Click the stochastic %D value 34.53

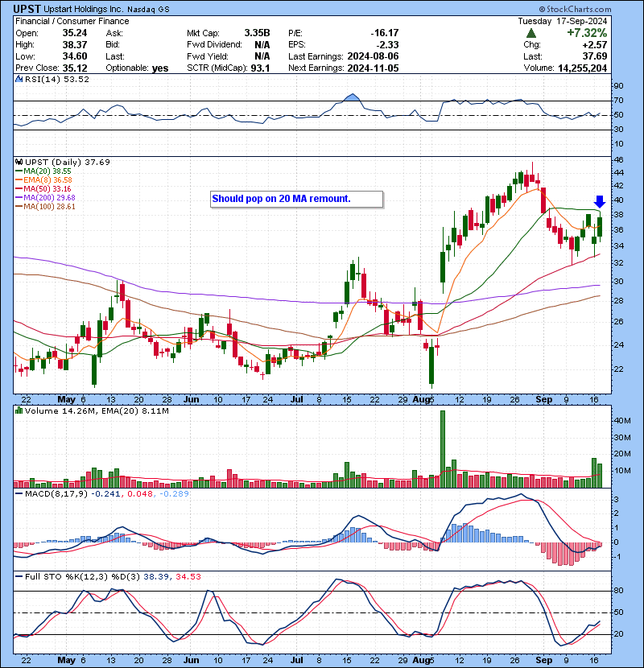click(188, 576)
